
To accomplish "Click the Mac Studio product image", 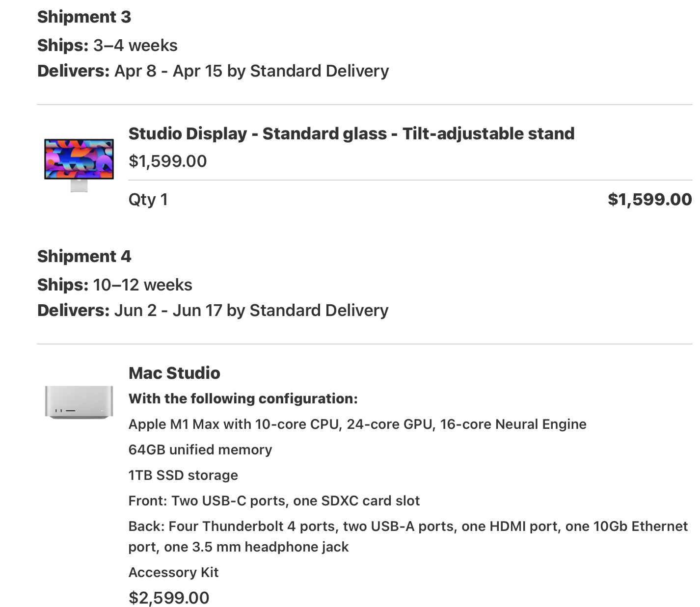I will coord(79,402).
